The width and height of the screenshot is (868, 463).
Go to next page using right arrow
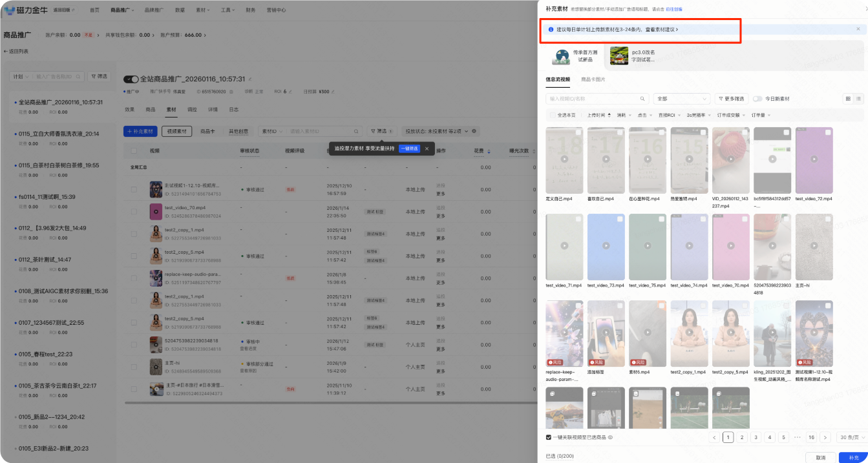pyautogui.click(x=825, y=437)
